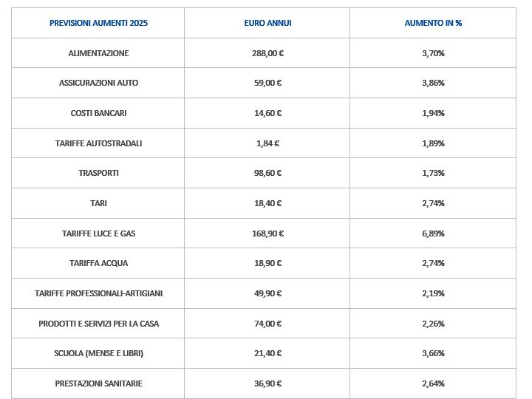Click the 288,00 € cell
The height and width of the screenshot is (399, 532).
[x=267, y=53]
